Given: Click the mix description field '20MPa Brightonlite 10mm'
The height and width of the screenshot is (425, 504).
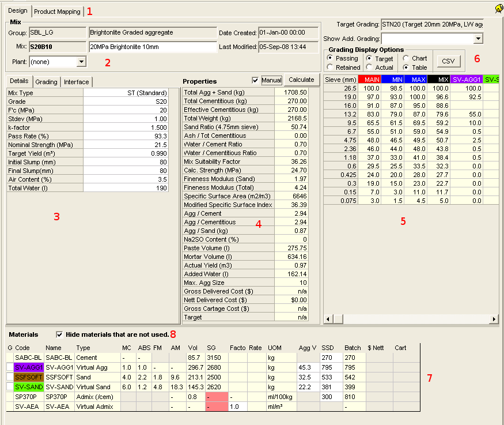Looking at the screenshot, I should (x=152, y=47).
